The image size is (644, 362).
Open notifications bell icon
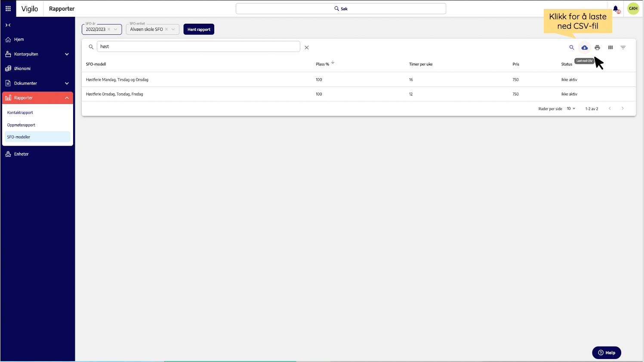click(x=616, y=9)
